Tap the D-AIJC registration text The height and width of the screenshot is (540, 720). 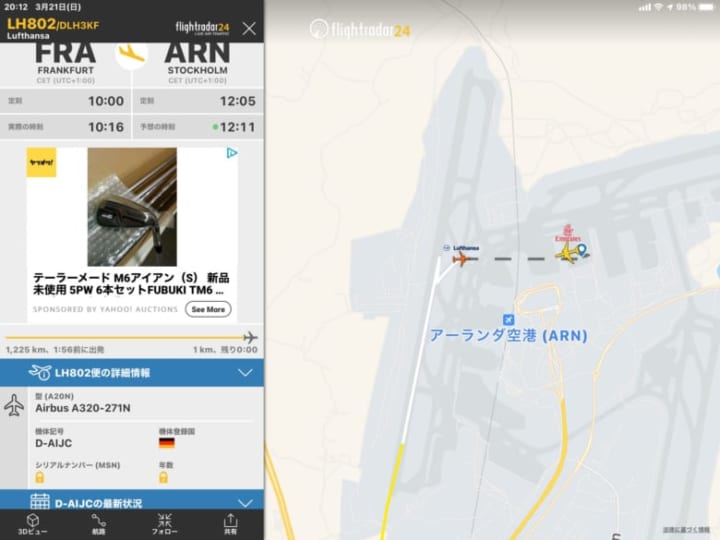(x=54, y=443)
